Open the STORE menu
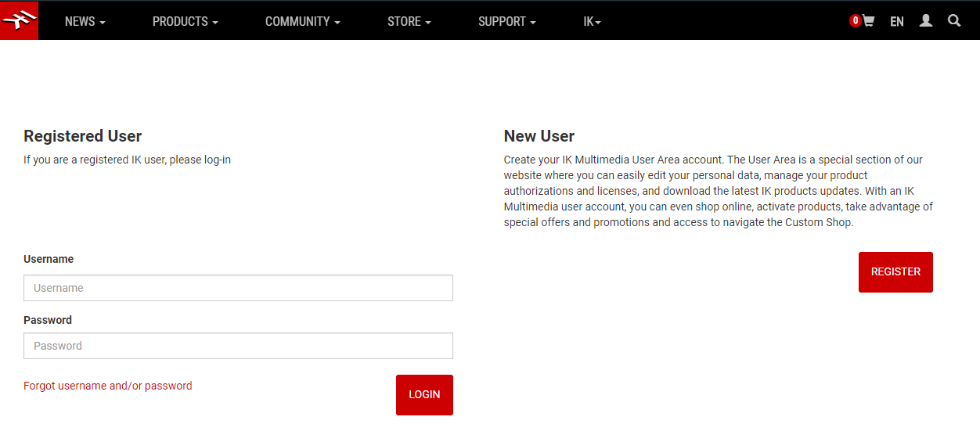 (409, 22)
